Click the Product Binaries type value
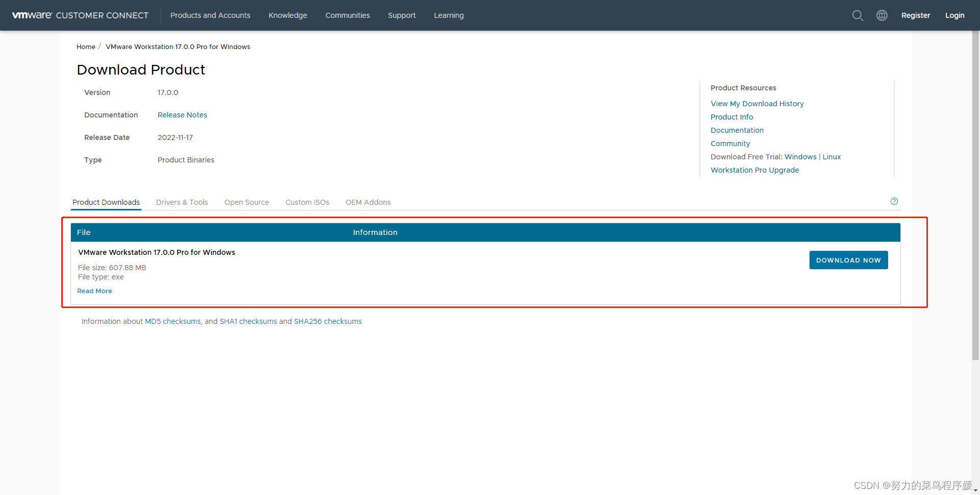This screenshot has height=495, width=980. [x=186, y=160]
